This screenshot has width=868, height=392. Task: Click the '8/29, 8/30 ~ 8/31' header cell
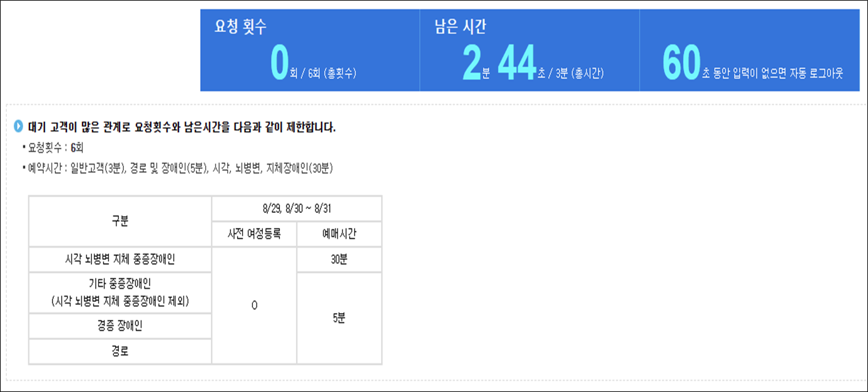[x=297, y=209]
